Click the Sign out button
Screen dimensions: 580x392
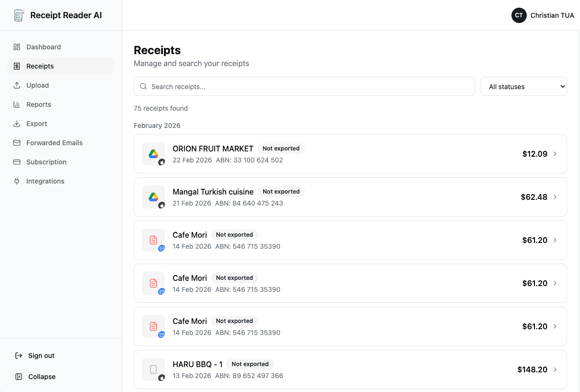41,355
